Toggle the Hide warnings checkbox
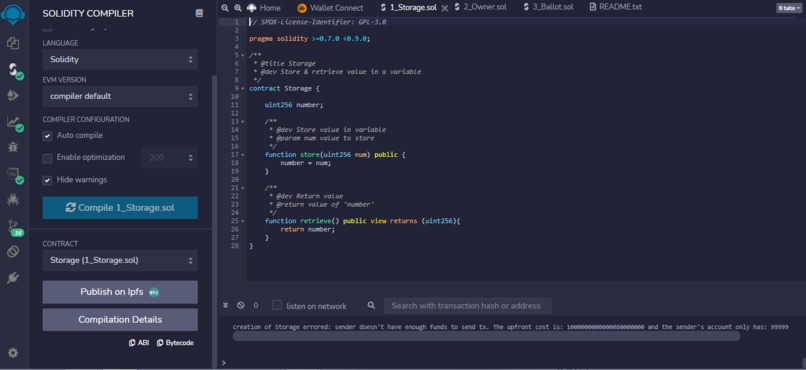The height and width of the screenshot is (370, 806). pos(47,180)
